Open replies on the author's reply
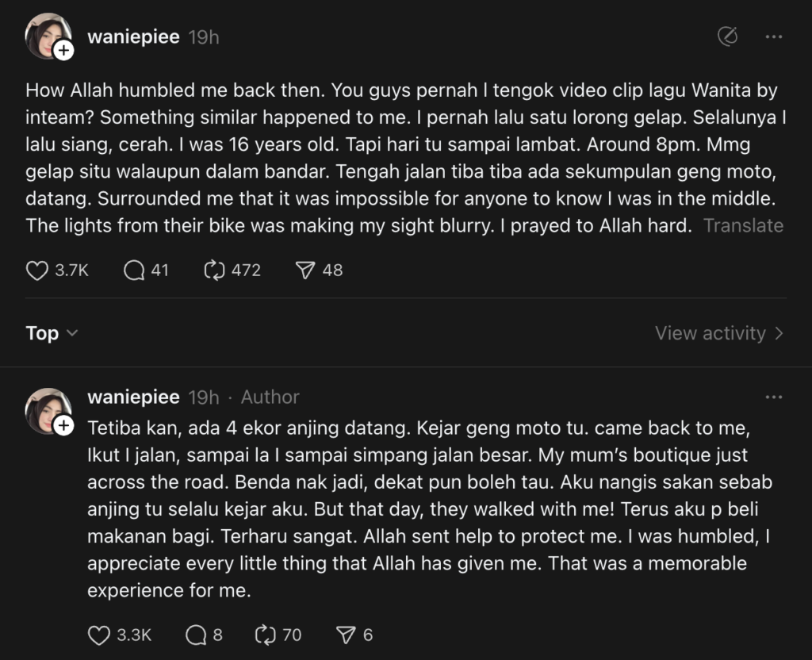812x660 pixels. tap(195, 635)
